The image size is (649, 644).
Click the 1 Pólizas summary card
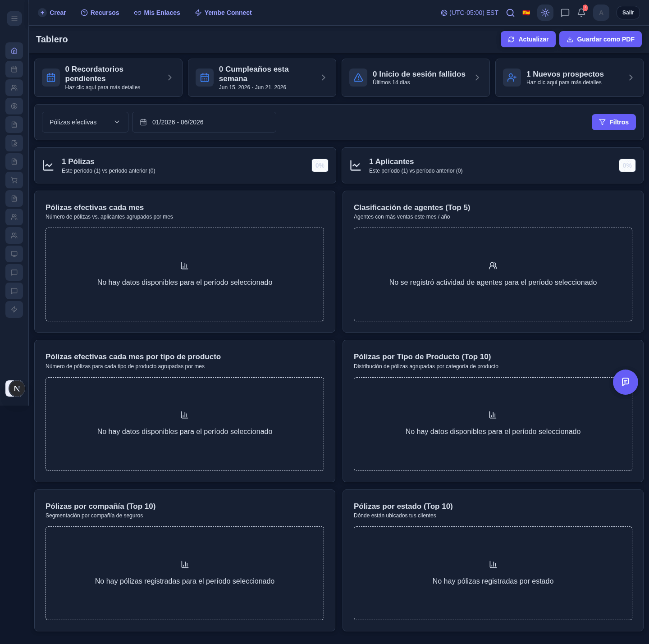[x=185, y=165]
